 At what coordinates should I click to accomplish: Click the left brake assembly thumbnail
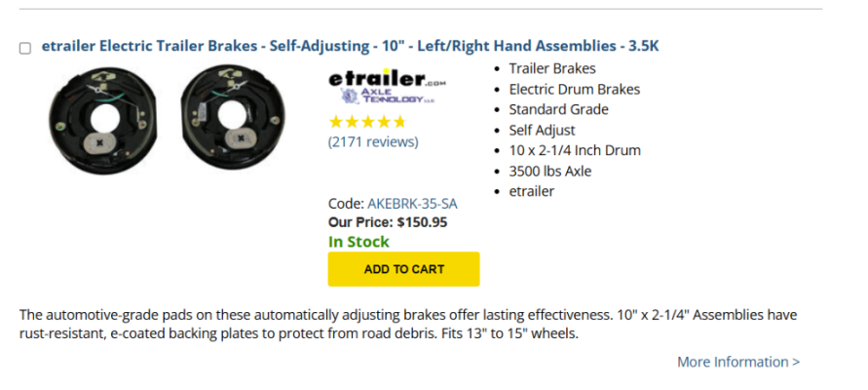click(x=103, y=118)
